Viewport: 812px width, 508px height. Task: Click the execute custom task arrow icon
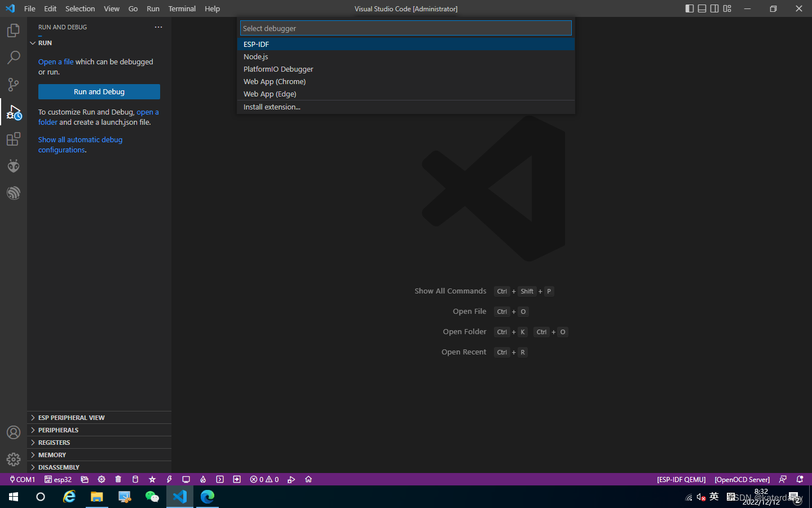[x=237, y=479]
